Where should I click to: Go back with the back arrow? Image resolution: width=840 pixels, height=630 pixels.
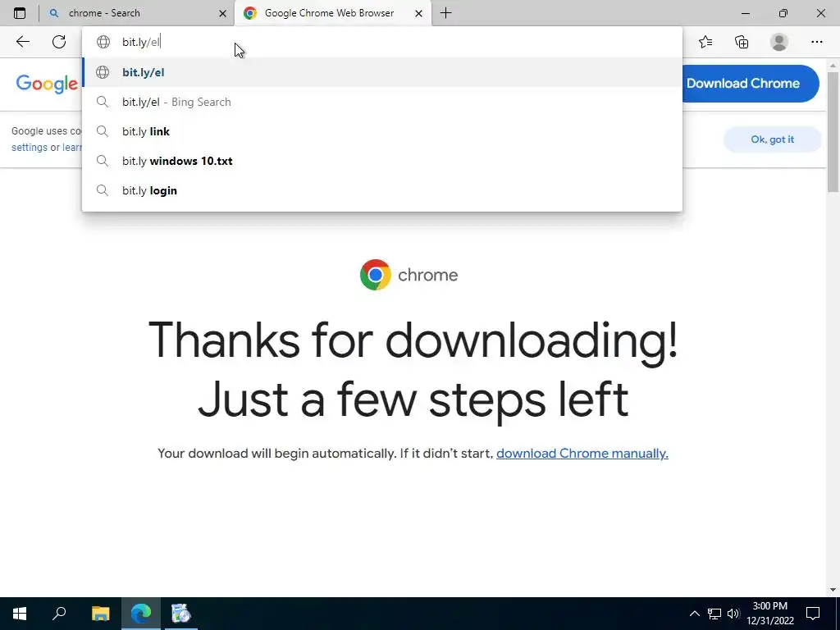pos(22,42)
